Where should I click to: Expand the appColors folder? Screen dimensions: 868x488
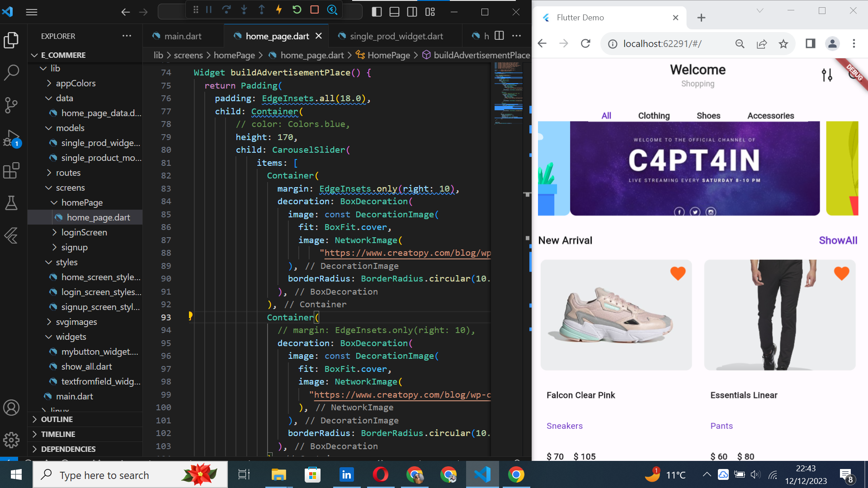click(75, 83)
